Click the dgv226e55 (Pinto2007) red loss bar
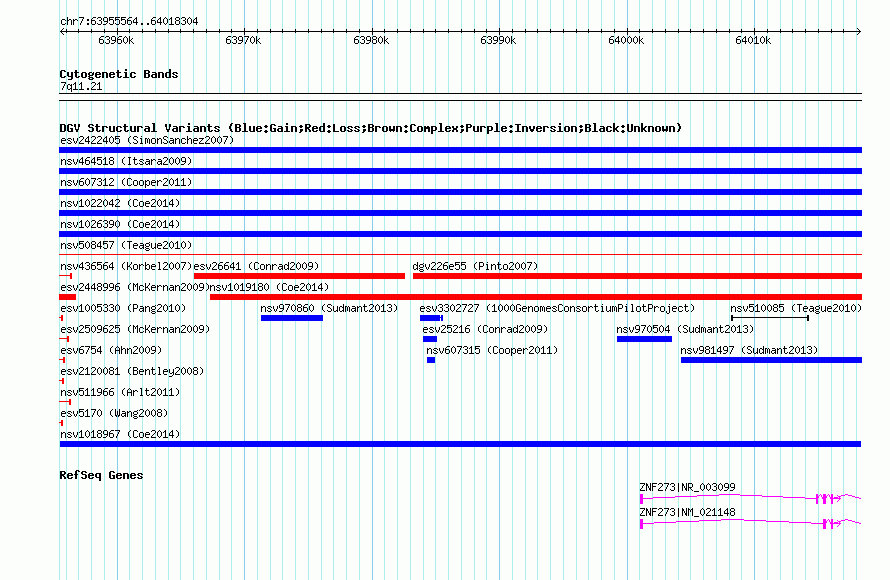890x580 pixels. tap(637, 276)
